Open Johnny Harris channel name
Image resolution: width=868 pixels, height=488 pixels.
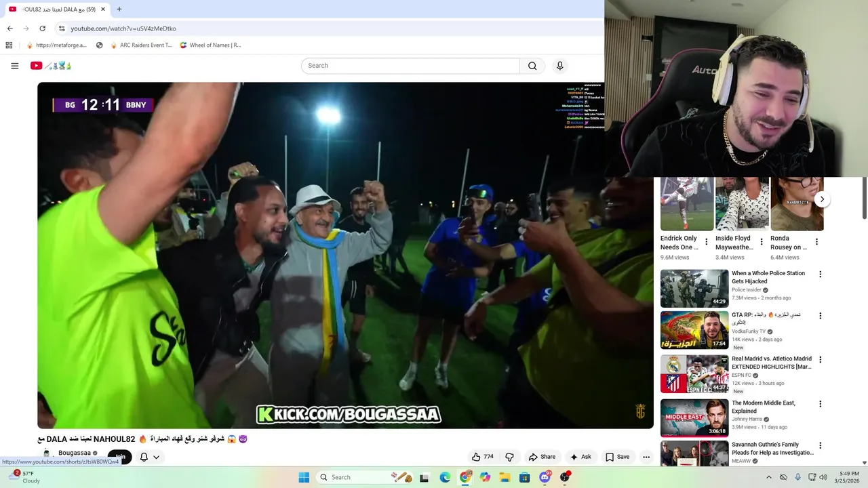pos(747,420)
